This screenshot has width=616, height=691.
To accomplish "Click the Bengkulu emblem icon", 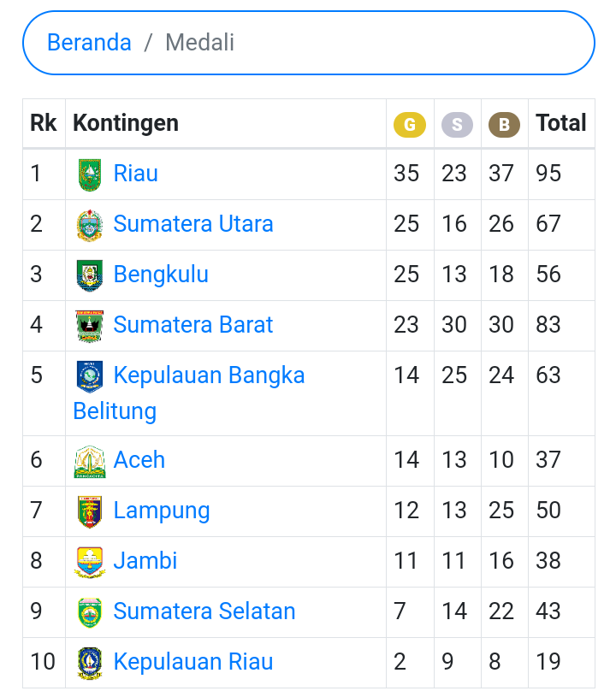I will (x=90, y=275).
